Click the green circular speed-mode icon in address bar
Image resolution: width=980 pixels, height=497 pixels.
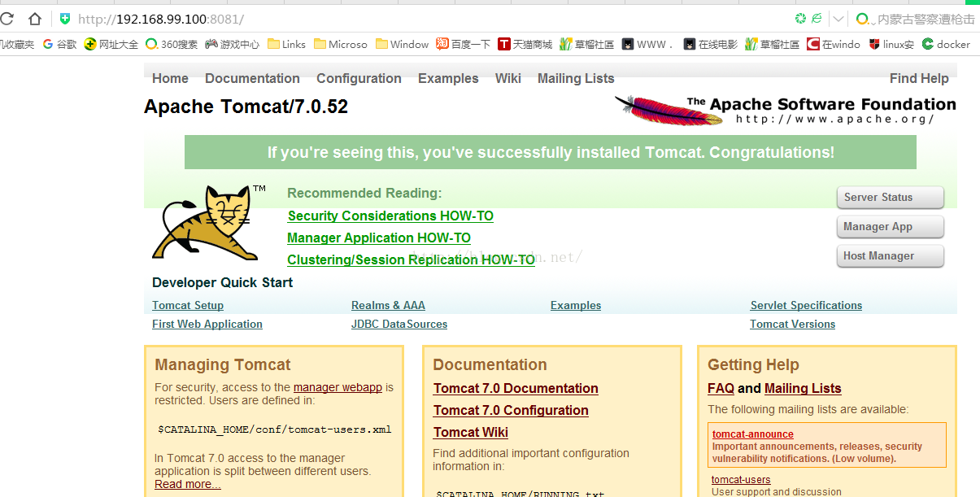[x=801, y=18]
